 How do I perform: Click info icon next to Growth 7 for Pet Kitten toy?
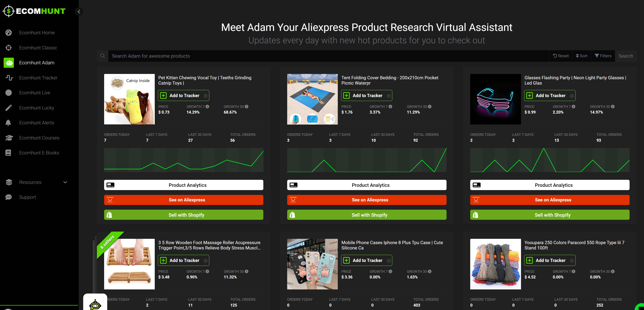pos(207,107)
